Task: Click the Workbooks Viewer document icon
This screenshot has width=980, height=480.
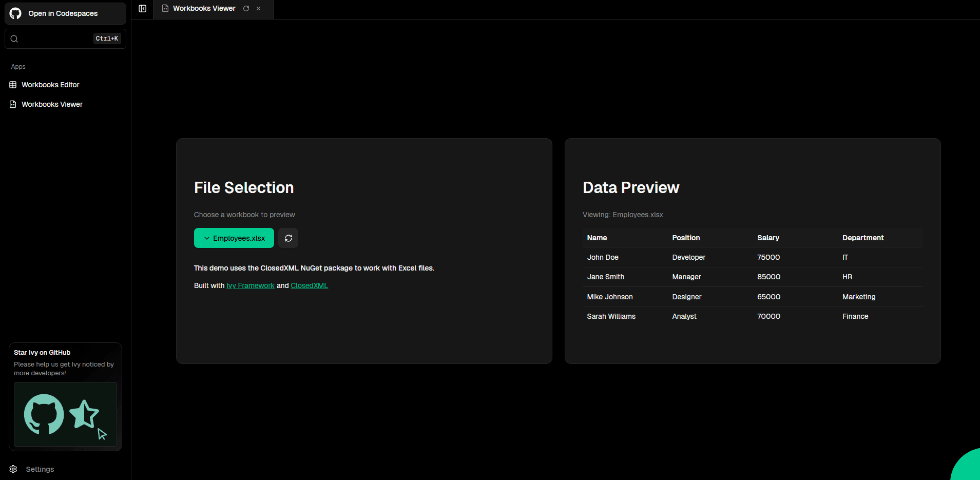Action: click(13, 104)
